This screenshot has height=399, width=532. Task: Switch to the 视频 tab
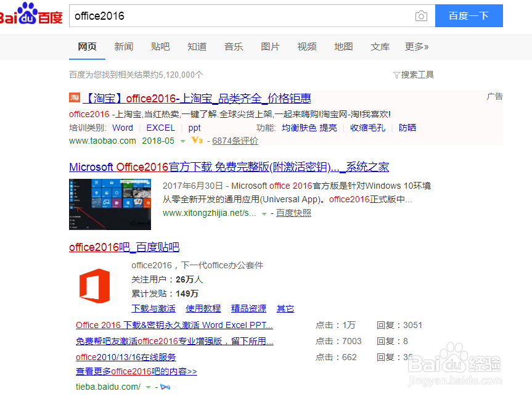pos(307,46)
